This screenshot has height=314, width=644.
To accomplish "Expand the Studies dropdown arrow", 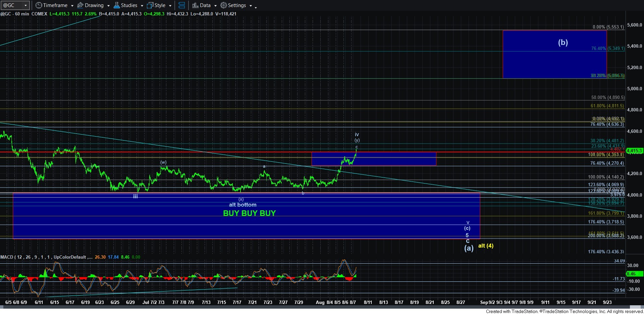I will pyautogui.click(x=142, y=6).
